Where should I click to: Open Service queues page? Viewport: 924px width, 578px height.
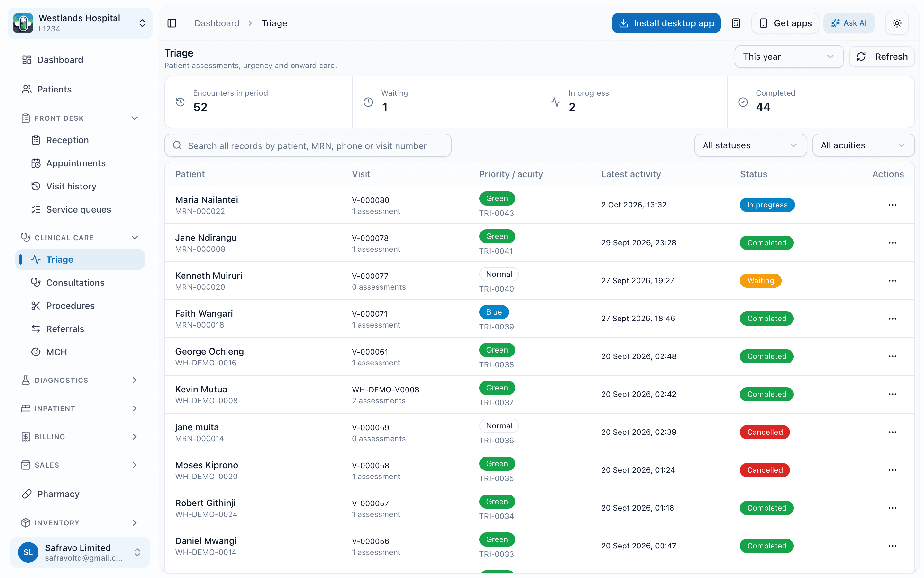[x=80, y=209]
